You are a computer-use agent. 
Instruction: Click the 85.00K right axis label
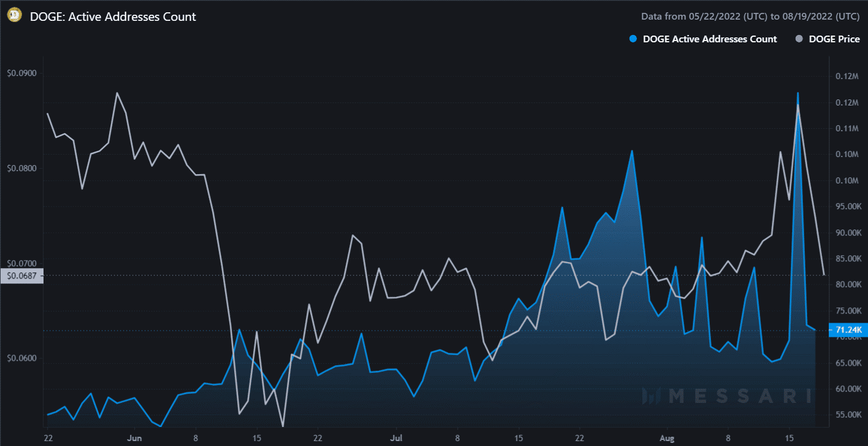[x=848, y=259]
